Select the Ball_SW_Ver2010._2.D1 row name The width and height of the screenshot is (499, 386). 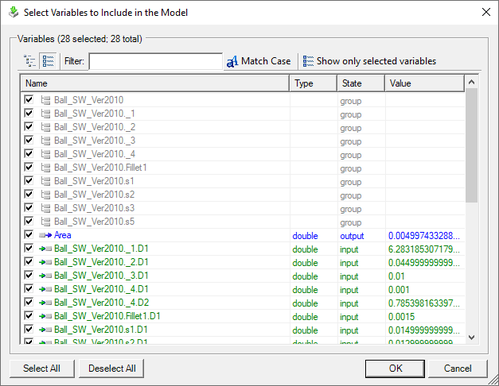coord(101,262)
